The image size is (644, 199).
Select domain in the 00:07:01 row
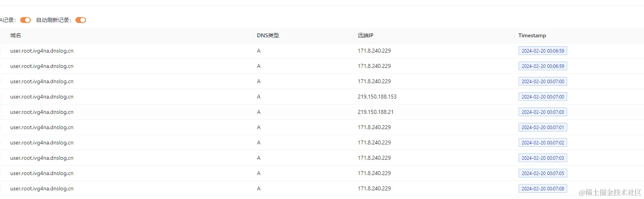42,127
